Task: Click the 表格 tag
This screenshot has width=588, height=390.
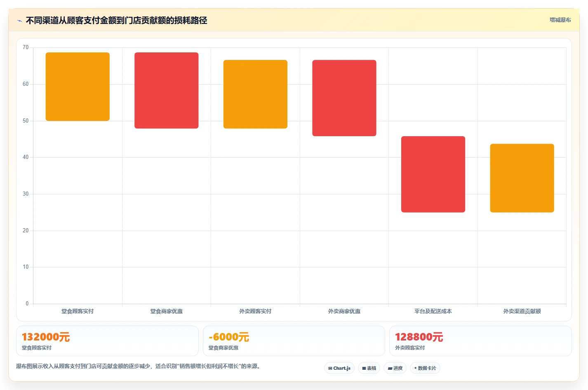Action: tap(369, 368)
